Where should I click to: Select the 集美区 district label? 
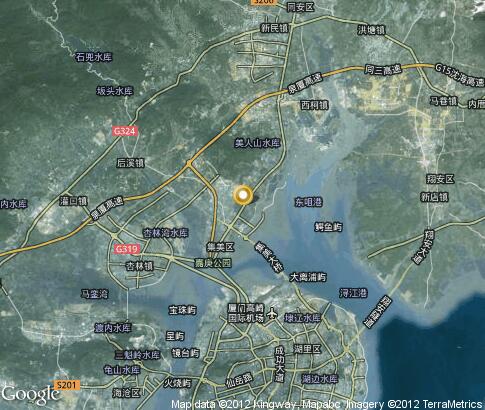[220, 247]
